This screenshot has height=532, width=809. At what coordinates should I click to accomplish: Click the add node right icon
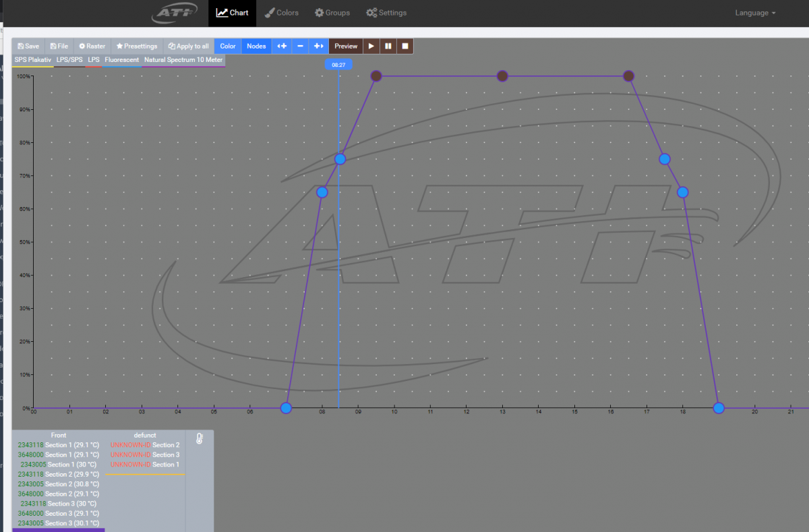click(x=319, y=46)
